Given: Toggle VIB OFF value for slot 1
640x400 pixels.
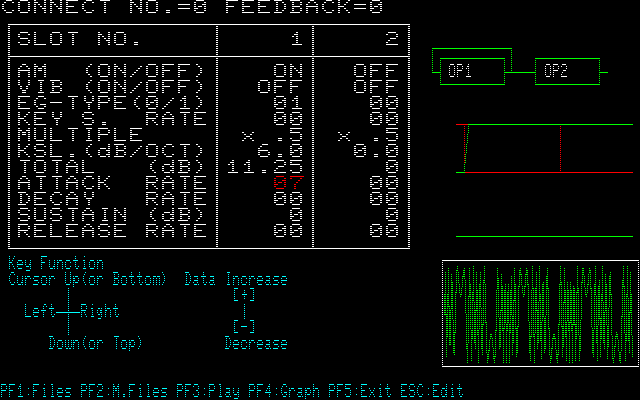Looking at the screenshot, I should point(280,87).
